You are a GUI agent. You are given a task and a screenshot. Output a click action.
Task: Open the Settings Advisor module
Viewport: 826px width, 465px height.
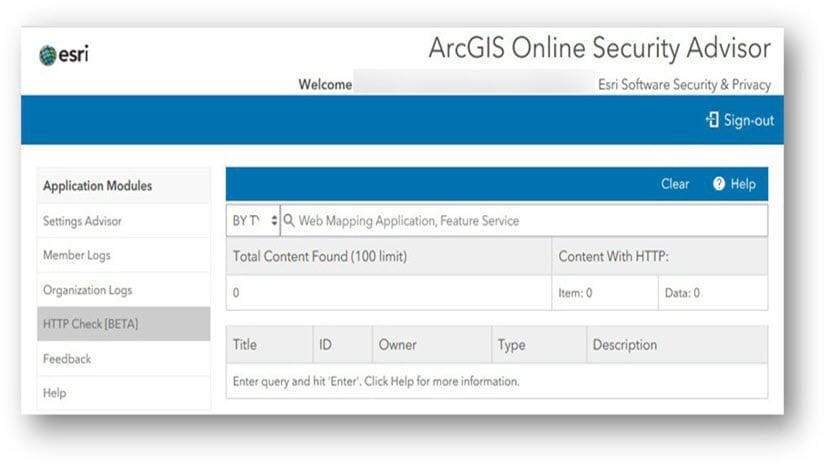[x=123, y=221]
